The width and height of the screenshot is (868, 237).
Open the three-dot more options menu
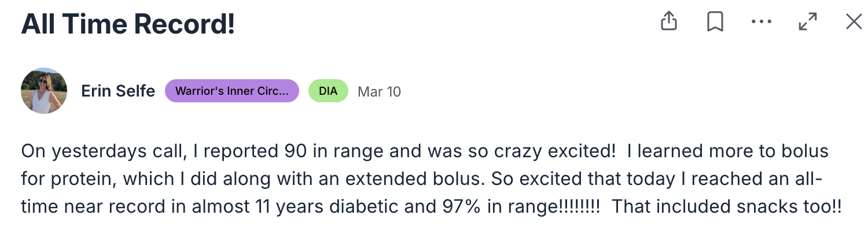(761, 22)
